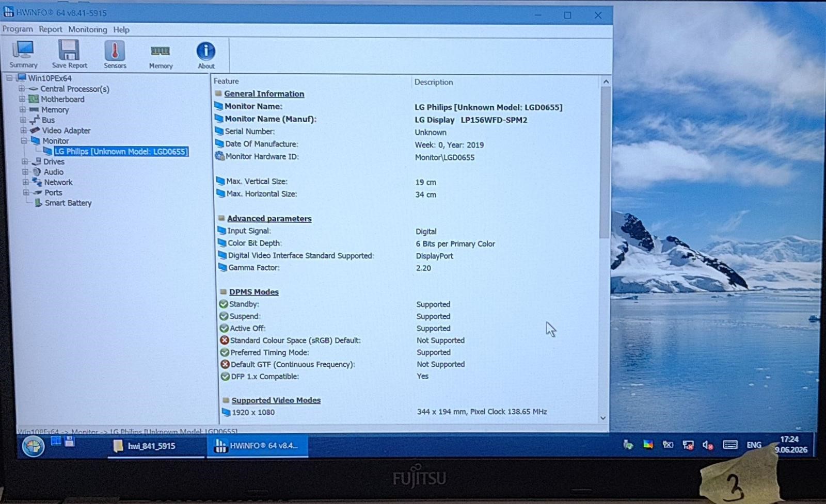
Task: Open the Windows Start orb
Action: 33,446
